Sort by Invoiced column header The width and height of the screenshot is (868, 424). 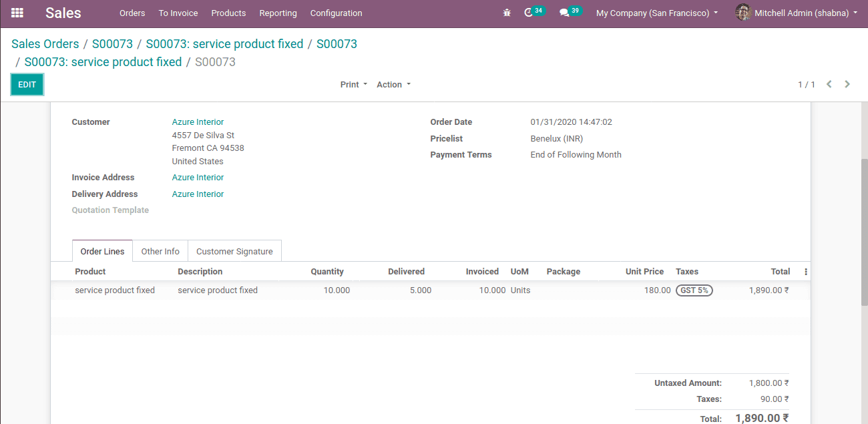(482, 272)
